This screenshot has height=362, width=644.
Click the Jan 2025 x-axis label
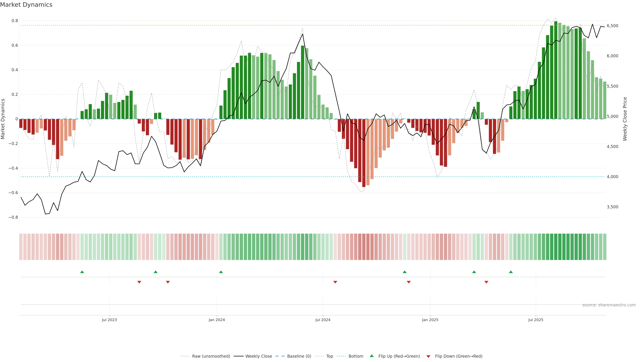pos(430,320)
